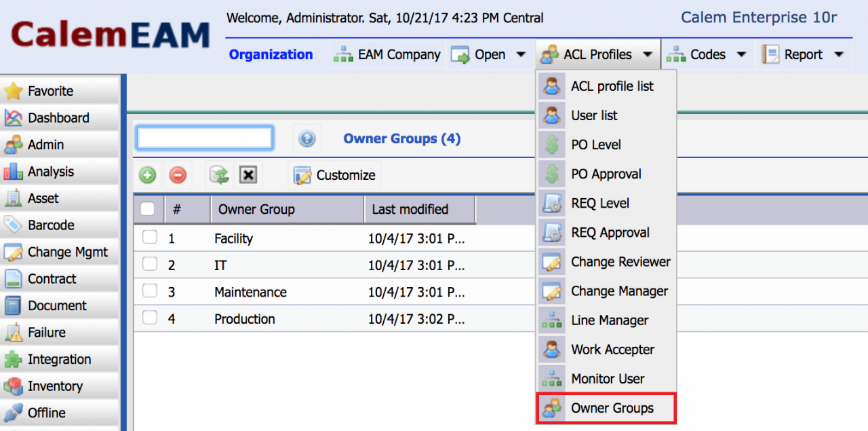Viewport: 868px width, 431px height.
Task: Check the box for the Facility row
Action: pyautogui.click(x=149, y=238)
